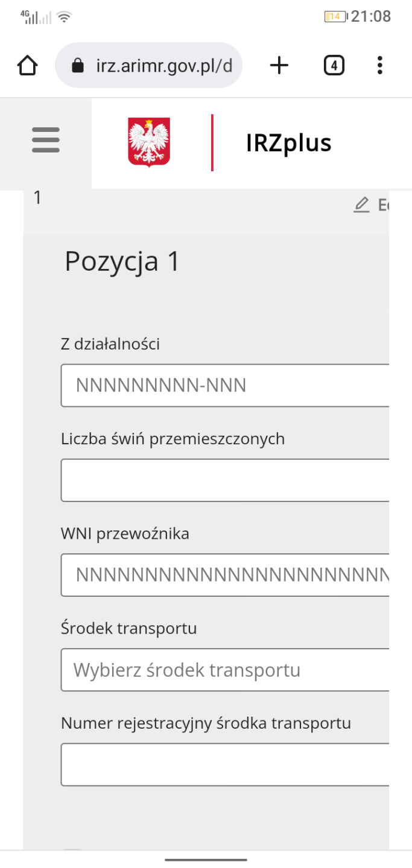
Task: Open a new browser tab
Action: coord(279,65)
